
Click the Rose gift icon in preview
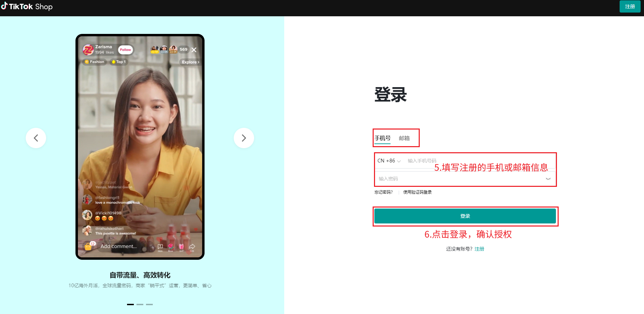click(170, 247)
